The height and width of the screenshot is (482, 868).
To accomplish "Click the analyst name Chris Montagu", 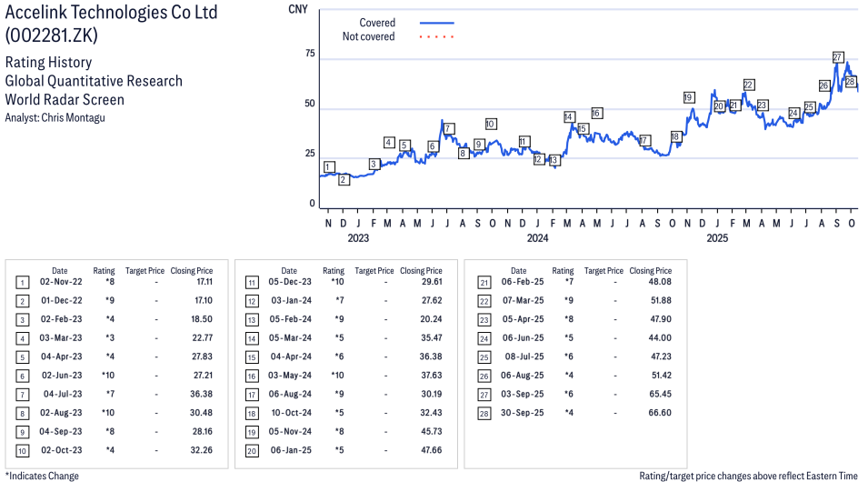I will pyautogui.click(x=76, y=117).
